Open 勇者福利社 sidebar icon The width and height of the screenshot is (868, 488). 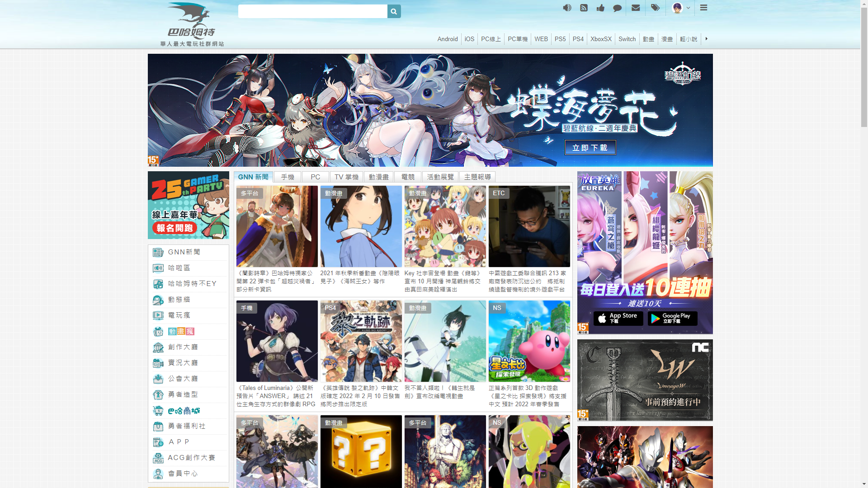158,427
